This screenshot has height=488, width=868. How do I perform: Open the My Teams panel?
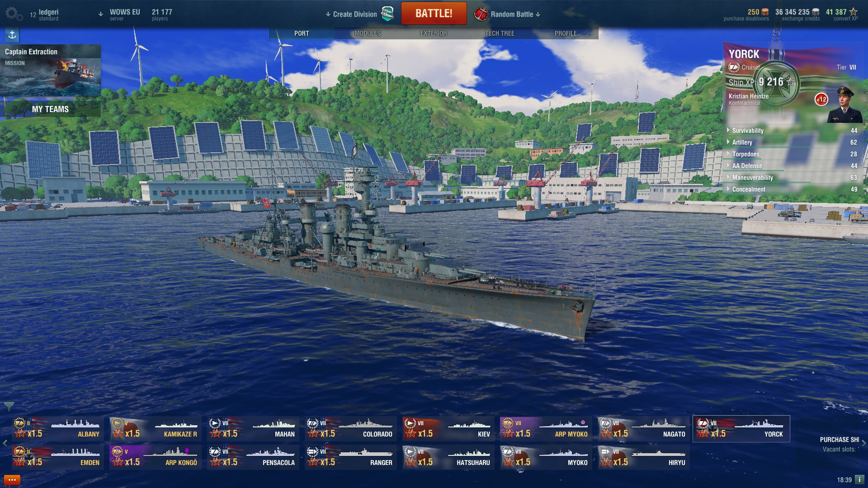[x=50, y=109]
